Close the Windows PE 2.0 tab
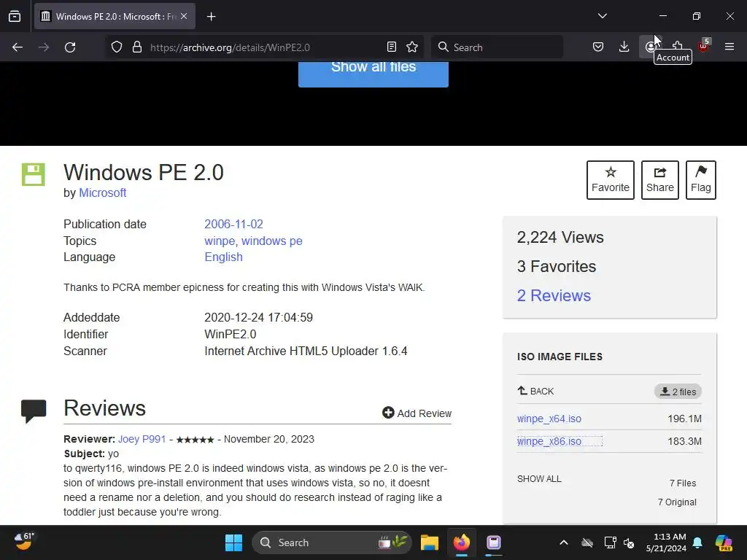Screen dimensions: 747x560 click(184, 16)
